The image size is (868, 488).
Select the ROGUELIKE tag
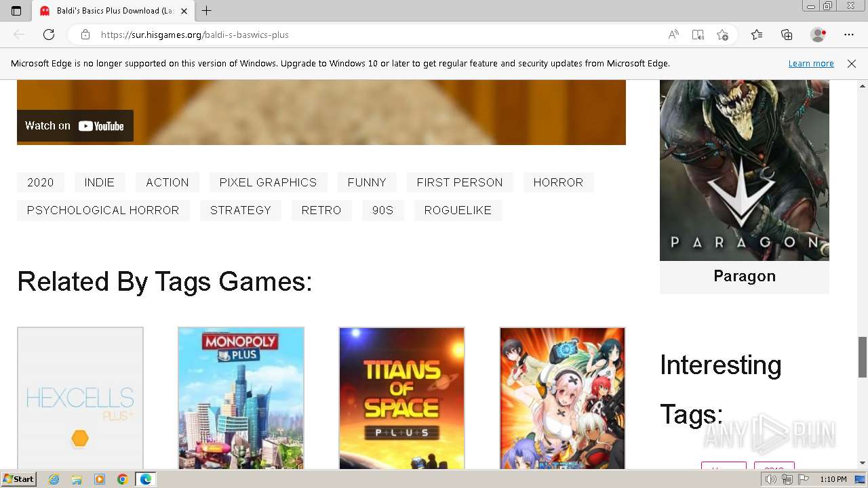(458, 210)
